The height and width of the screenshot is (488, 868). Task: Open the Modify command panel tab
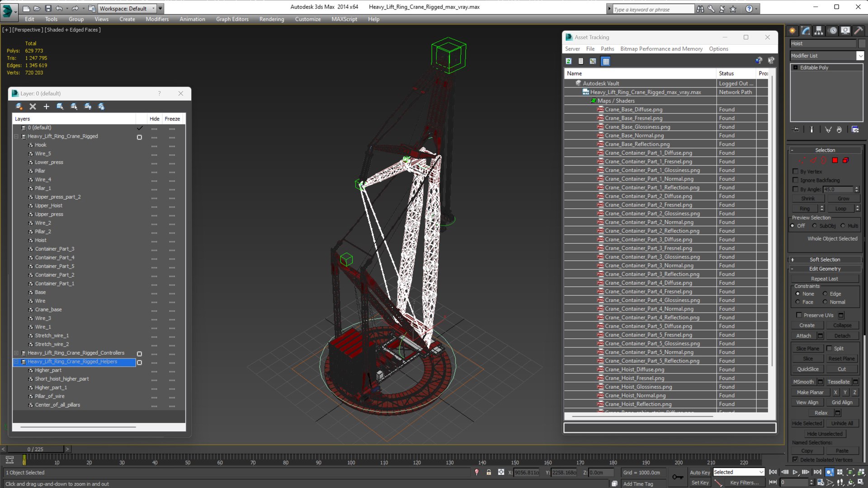[x=806, y=30]
